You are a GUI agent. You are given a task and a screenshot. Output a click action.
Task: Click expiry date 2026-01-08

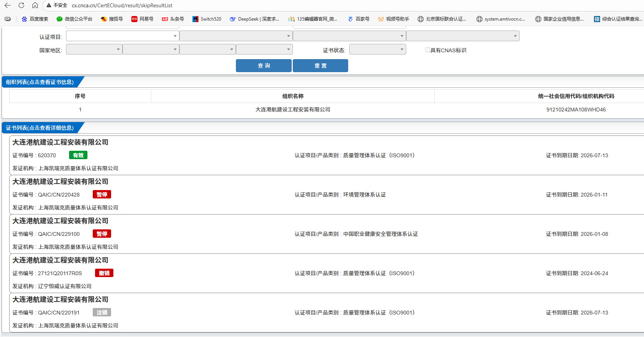click(594, 234)
